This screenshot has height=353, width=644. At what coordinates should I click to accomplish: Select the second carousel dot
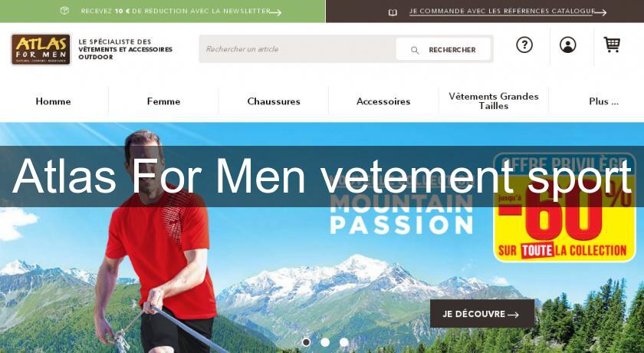pyautogui.click(x=325, y=342)
